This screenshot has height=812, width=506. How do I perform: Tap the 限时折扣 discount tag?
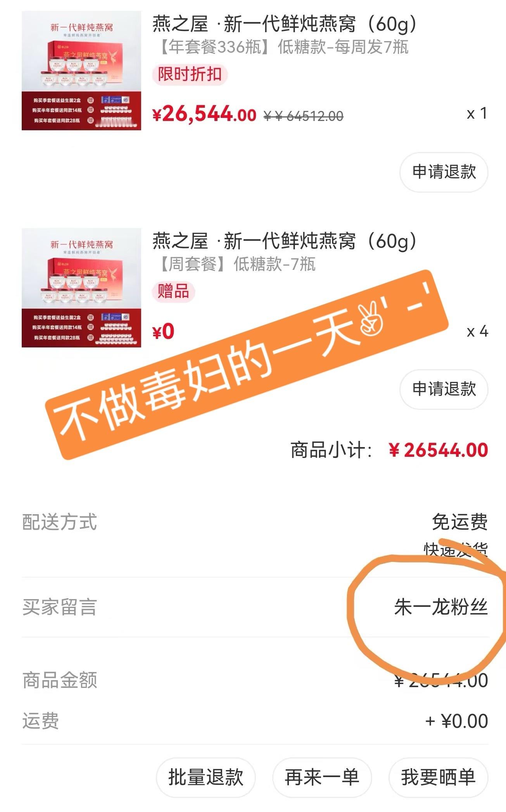(190, 74)
